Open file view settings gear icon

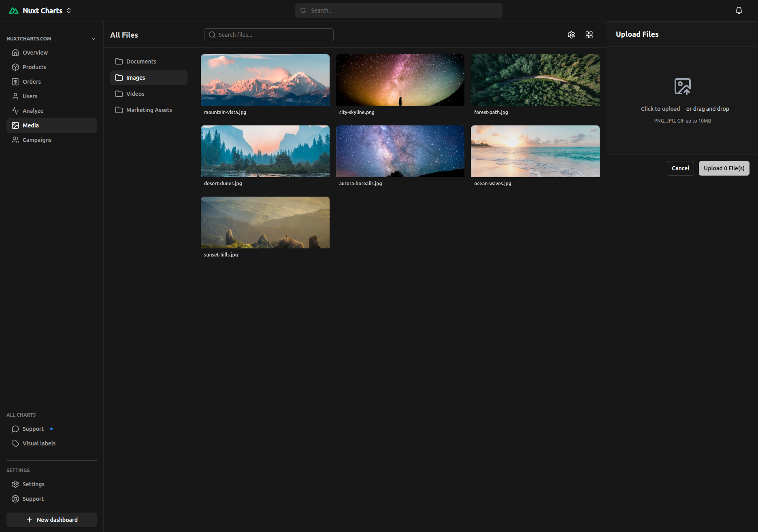coord(571,35)
